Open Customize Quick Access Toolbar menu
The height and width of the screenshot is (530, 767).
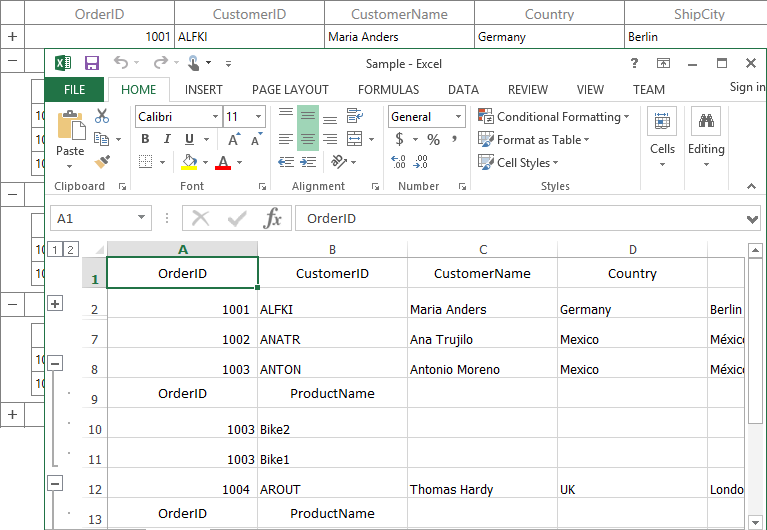[x=228, y=64]
